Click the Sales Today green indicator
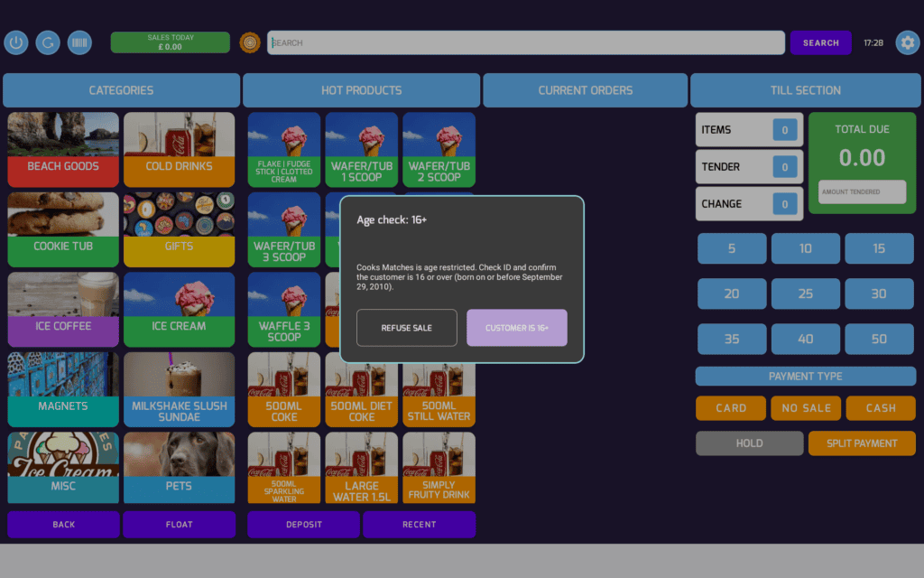The width and height of the screenshot is (924, 578). click(171, 42)
